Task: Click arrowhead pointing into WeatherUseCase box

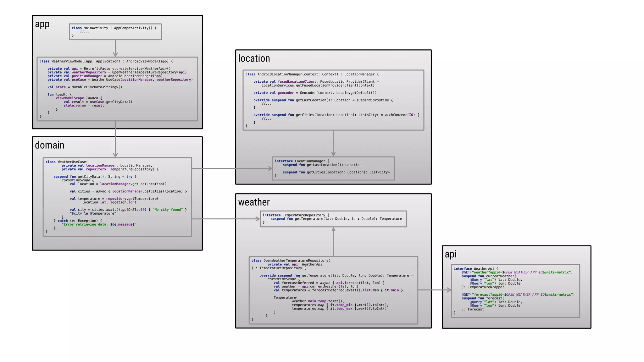Action: point(115,155)
